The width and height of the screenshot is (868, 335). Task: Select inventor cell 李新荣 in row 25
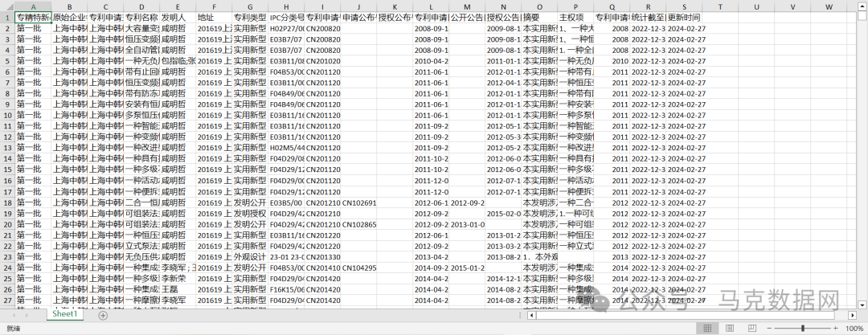tap(178, 279)
